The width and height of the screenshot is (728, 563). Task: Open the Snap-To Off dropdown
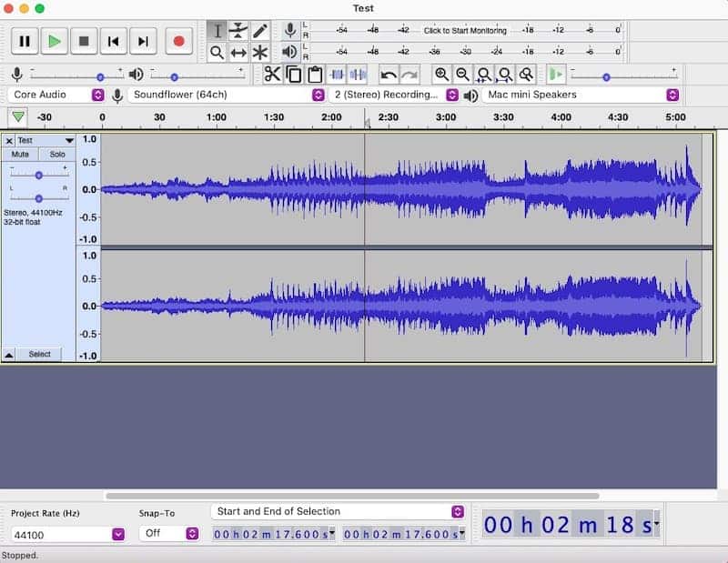pos(169,533)
